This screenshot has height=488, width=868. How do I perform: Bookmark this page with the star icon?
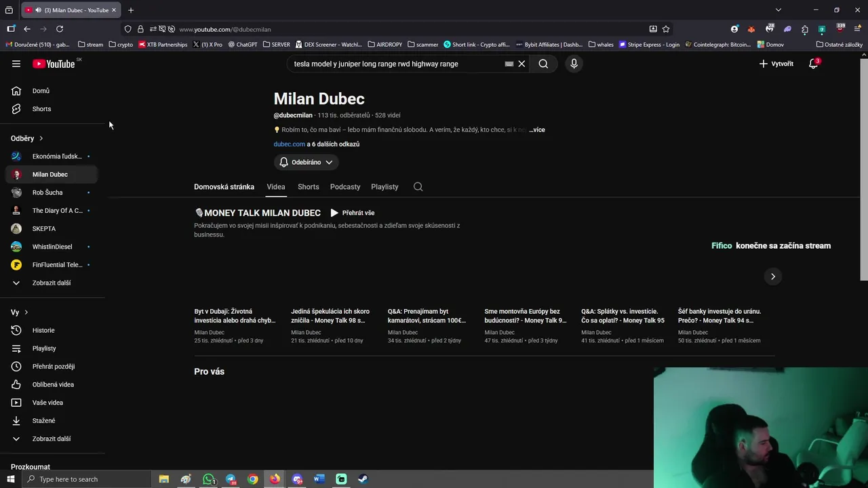[666, 29]
